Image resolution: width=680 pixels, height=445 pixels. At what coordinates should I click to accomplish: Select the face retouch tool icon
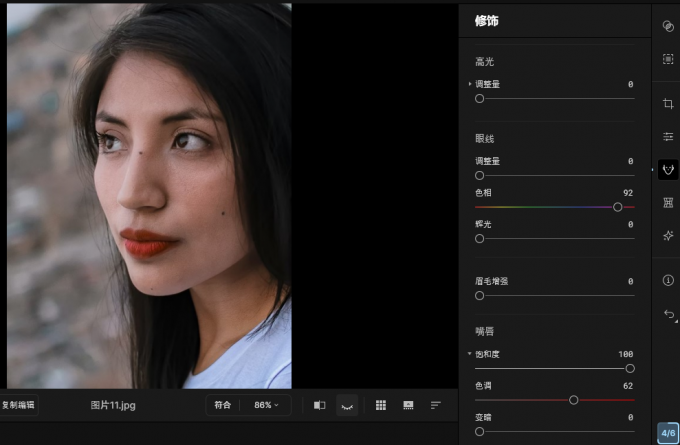[x=668, y=169]
